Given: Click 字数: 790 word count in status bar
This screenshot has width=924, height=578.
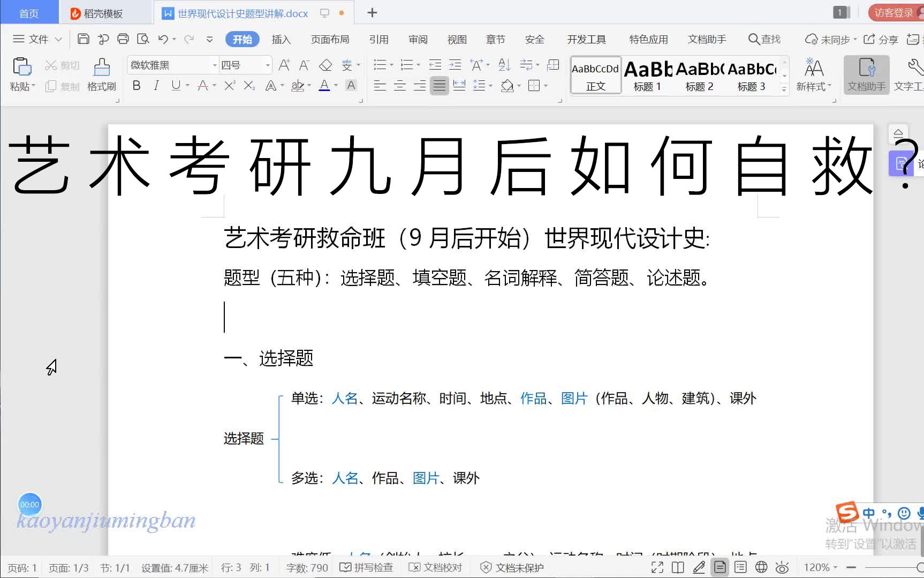Looking at the screenshot, I should click(x=307, y=567).
